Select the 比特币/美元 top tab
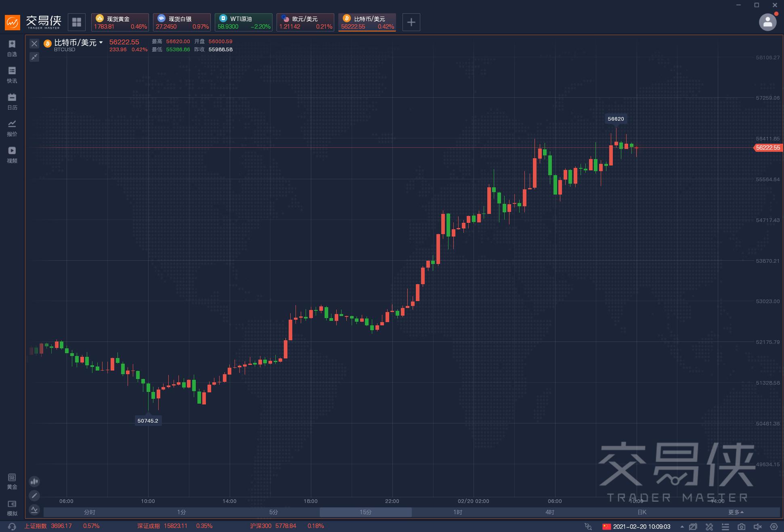 367,22
